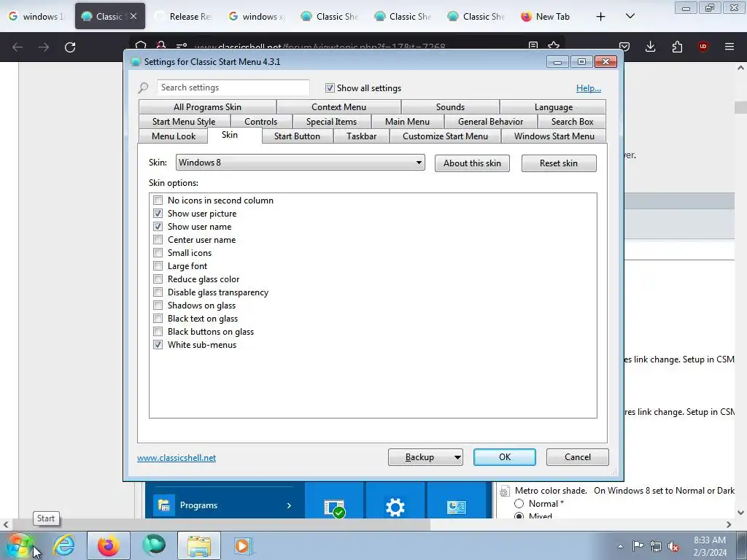
Task: Select the Windows Start Menu tab
Action: pyautogui.click(x=554, y=136)
